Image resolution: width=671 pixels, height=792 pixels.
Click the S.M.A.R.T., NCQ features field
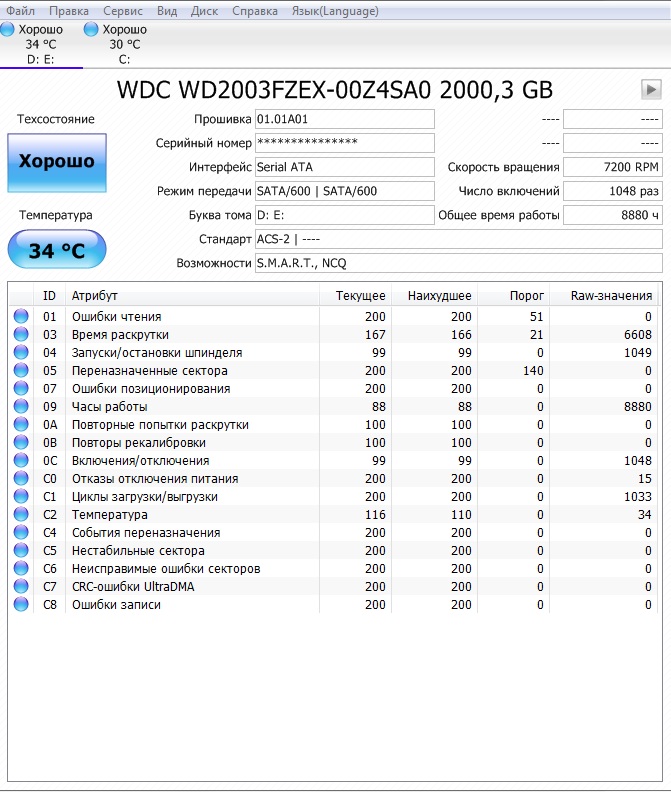[459, 263]
